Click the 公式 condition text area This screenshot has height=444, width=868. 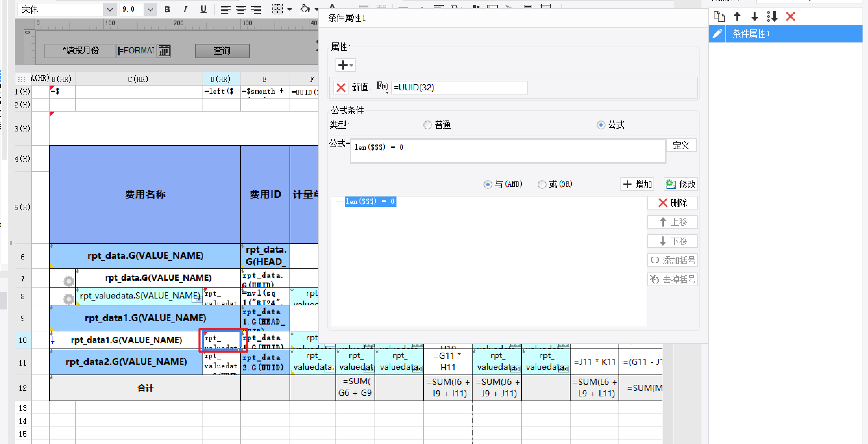click(508, 151)
